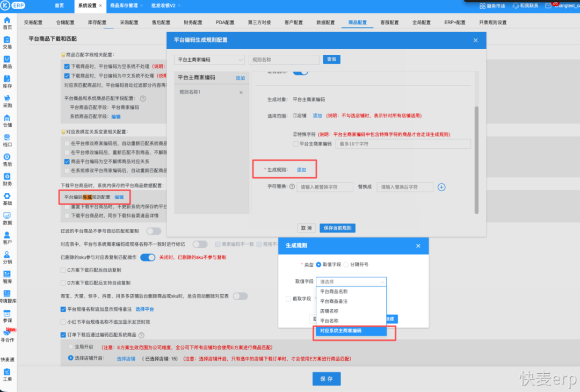Select the 取值字段 radio option
This screenshot has width=580, height=392.
pos(318,265)
